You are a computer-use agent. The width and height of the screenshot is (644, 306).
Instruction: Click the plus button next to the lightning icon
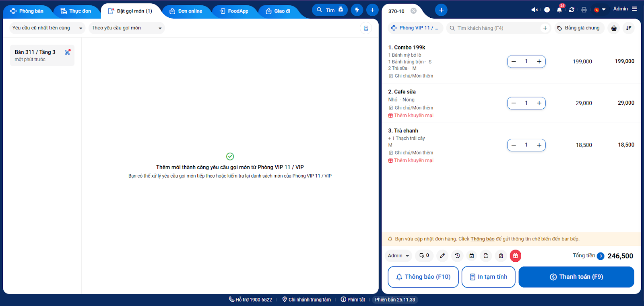(x=372, y=10)
